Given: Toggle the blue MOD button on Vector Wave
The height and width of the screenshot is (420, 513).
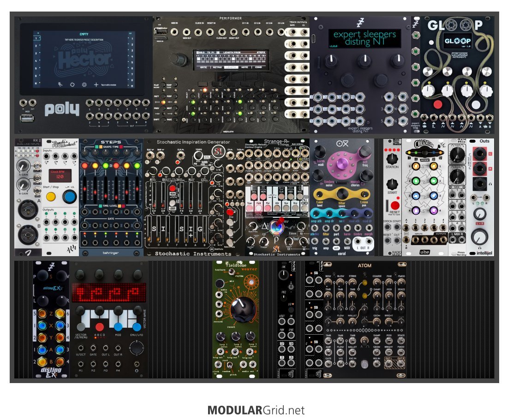Looking at the screenshot, I should (118, 326).
